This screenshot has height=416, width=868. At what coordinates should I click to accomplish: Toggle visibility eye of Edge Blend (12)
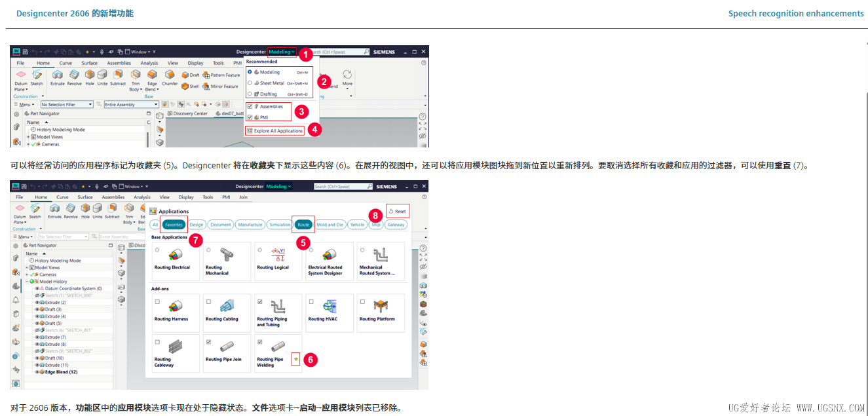click(37, 372)
